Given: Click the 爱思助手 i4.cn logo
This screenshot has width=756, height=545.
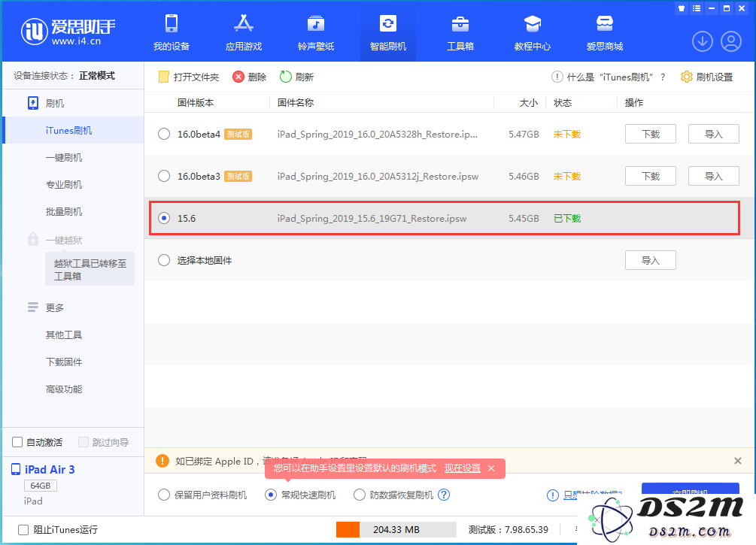Looking at the screenshot, I should (68, 32).
